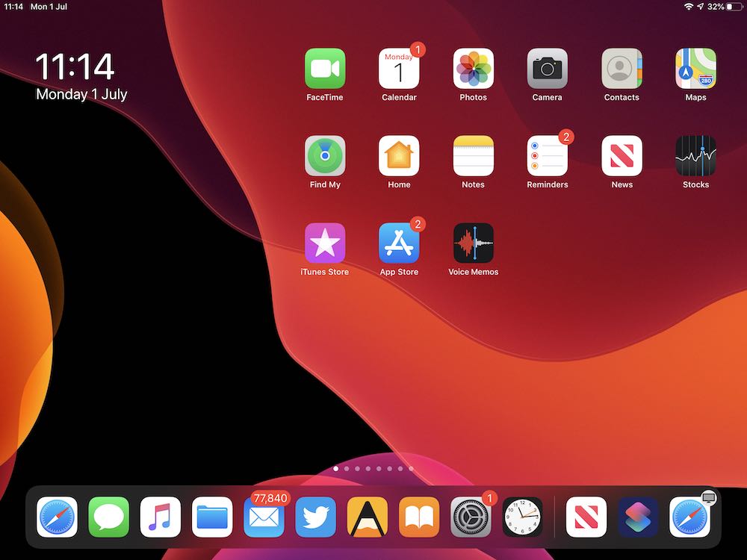This screenshot has width=747, height=560.
Task: Open the Voice Memos app
Action: point(473,243)
